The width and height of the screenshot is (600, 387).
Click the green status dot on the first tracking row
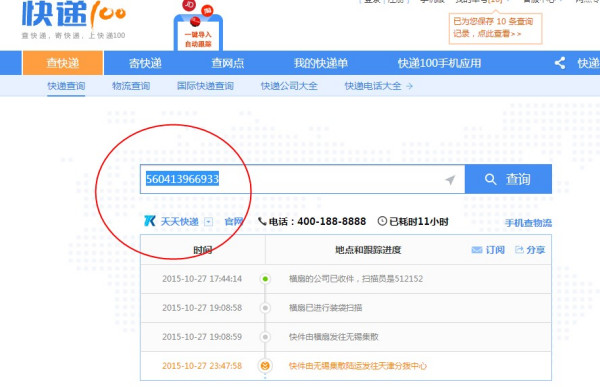265,279
